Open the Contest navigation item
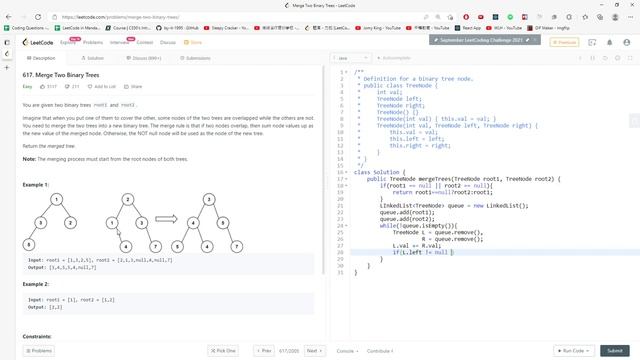Screen dimensions: 640x360 (x=144, y=42)
